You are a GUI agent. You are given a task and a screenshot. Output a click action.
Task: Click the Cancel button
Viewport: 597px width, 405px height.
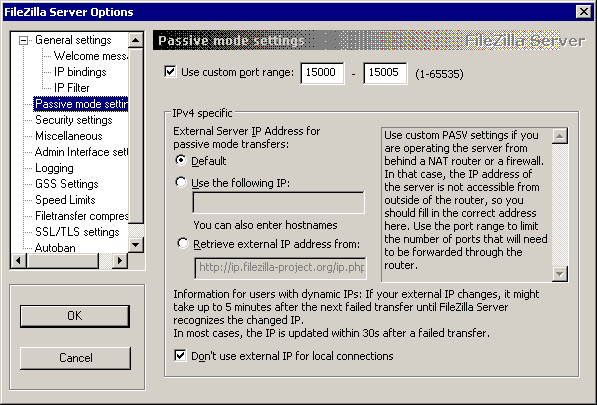tap(75, 358)
